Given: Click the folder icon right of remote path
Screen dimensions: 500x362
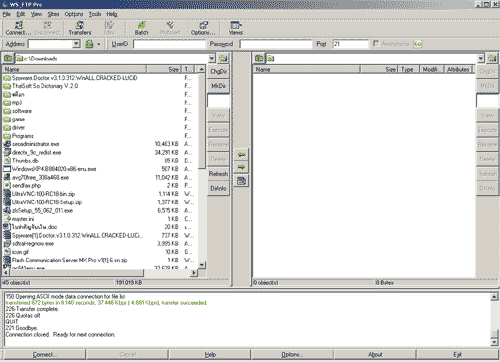Looking at the screenshot, I should 492,58.
